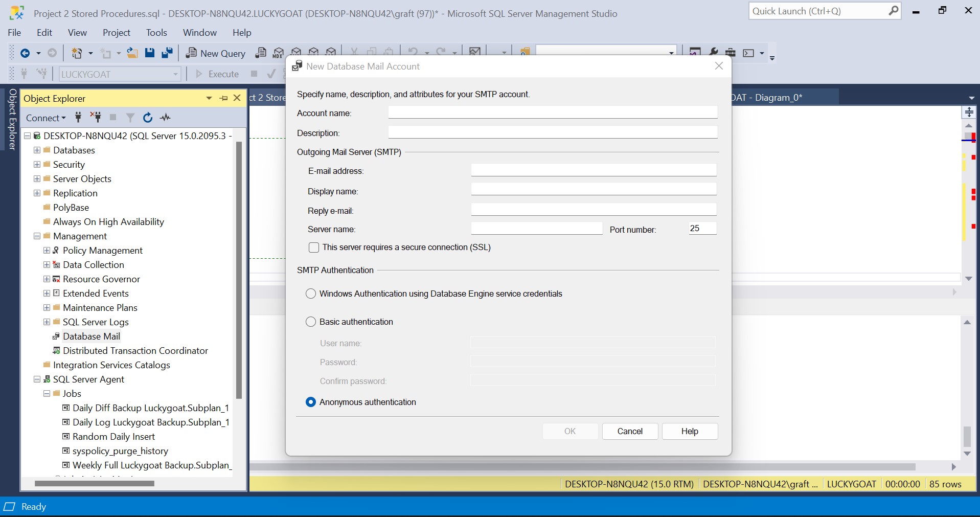Collapse the SQL Server Agent node
This screenshot has height=517, width=980.
coord(37,379)
